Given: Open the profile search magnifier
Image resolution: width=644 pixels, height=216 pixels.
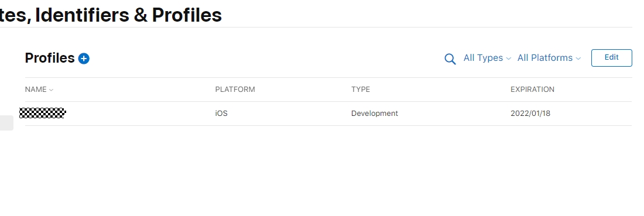Looking at the screenshot, I should click(450, 59).
